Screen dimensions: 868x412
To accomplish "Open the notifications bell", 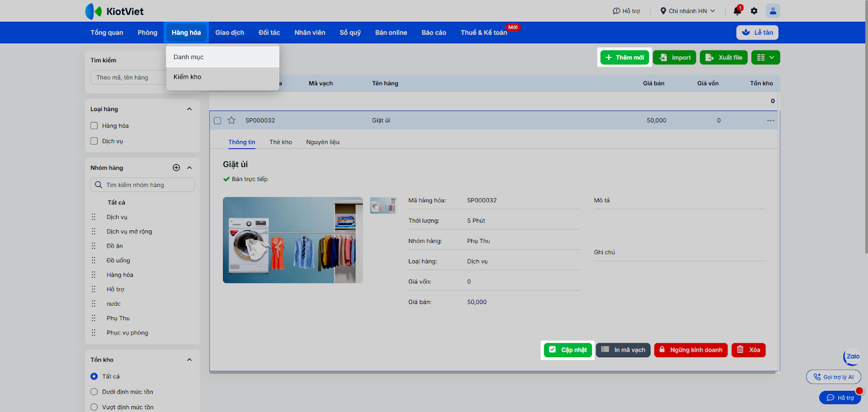I will pos(737,11).
